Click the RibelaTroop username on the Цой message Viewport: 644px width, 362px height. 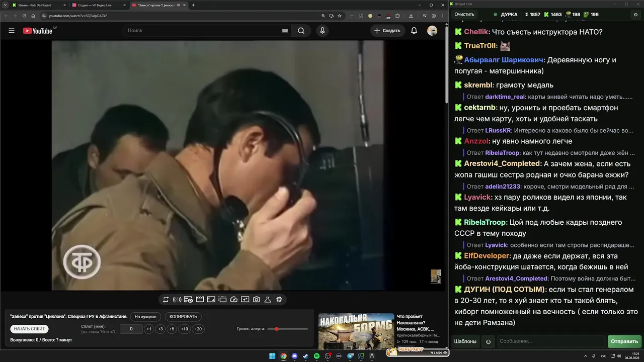point(485,222)
